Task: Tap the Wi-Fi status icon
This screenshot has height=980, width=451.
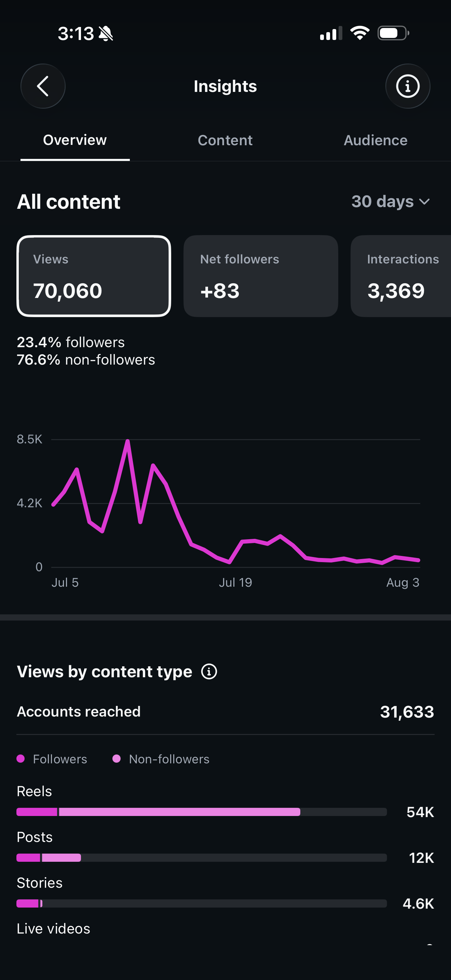Action: (360, 33)
